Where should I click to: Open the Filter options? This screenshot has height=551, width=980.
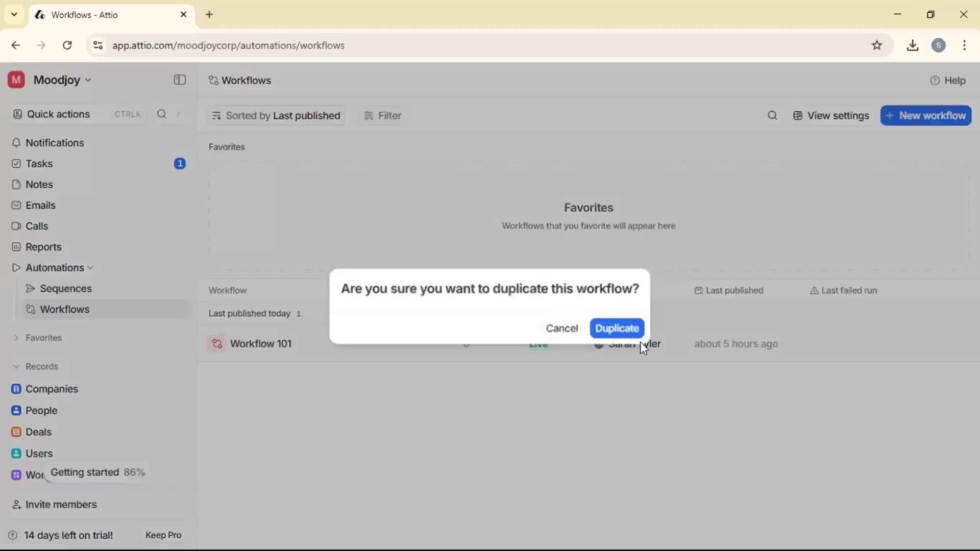[x=382, y=115]
